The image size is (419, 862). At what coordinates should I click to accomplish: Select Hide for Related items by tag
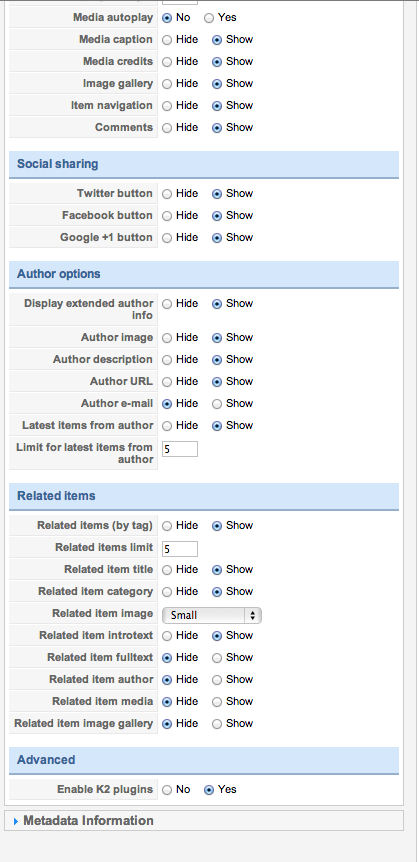tap(167, 526)
